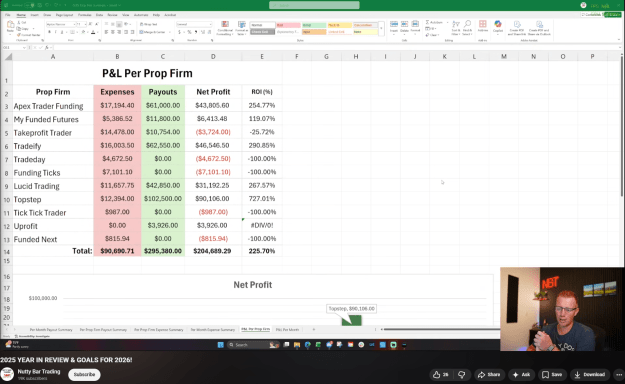This screenshot has width=625, height=384.
Task: Expand the formula bar
Action: click(x=621, y=47)
